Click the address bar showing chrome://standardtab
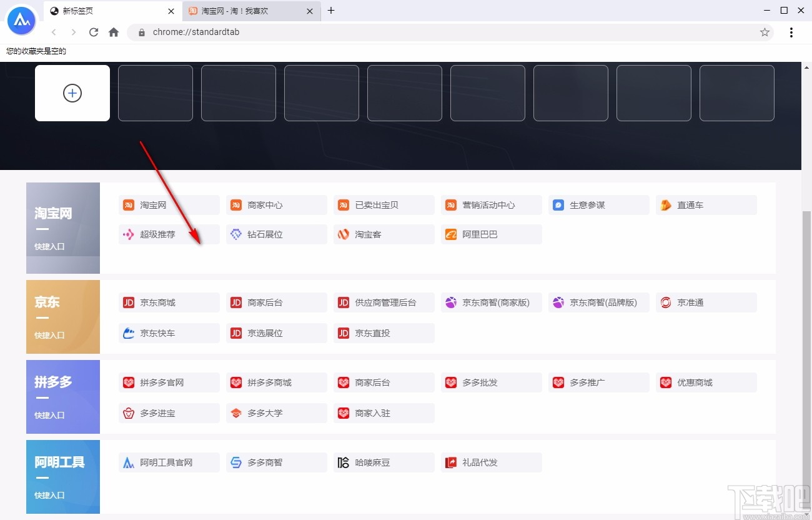The width and height of the screenshot is (812, 520). pyautogui.click(x=451, y=32)
